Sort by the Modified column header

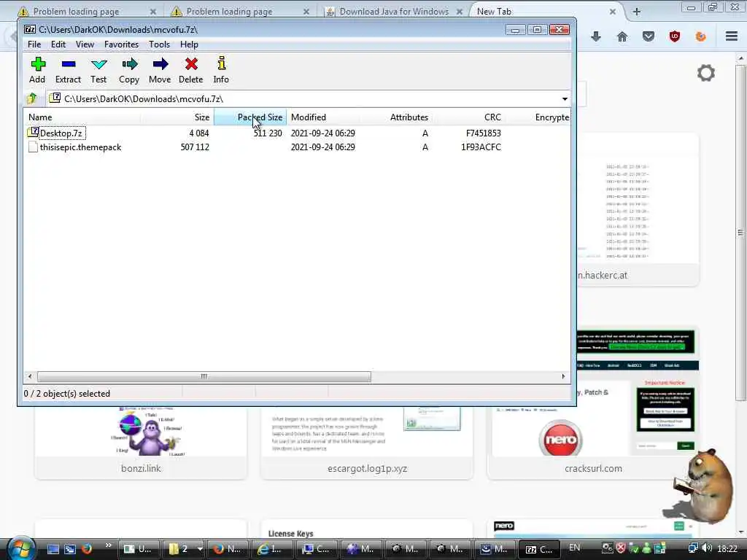tap(323, 117)
